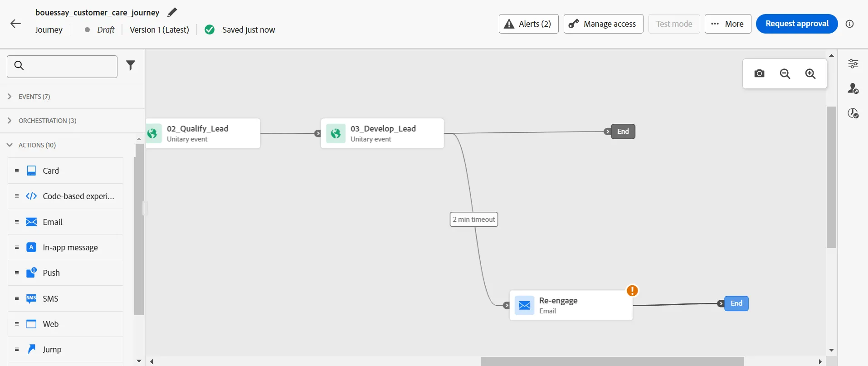Choose the Web action icon
This screenshot has width=868, height=366.
(x=31, y=324)
